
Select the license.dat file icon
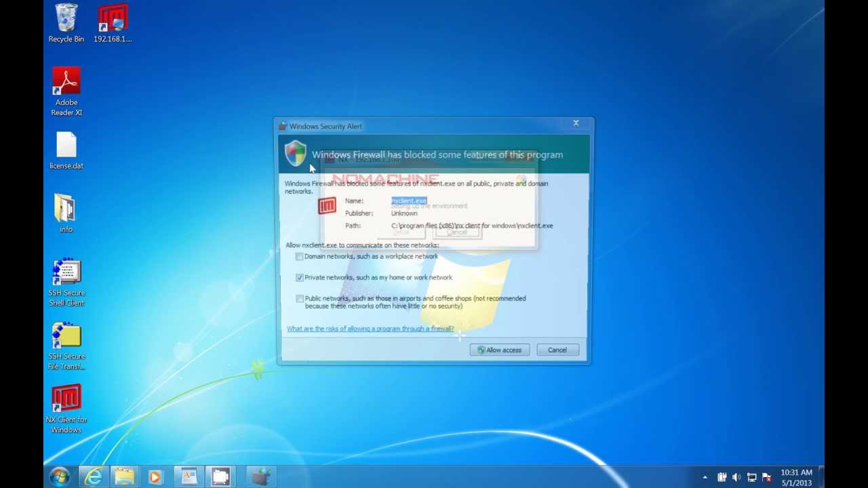coord(66,150)
